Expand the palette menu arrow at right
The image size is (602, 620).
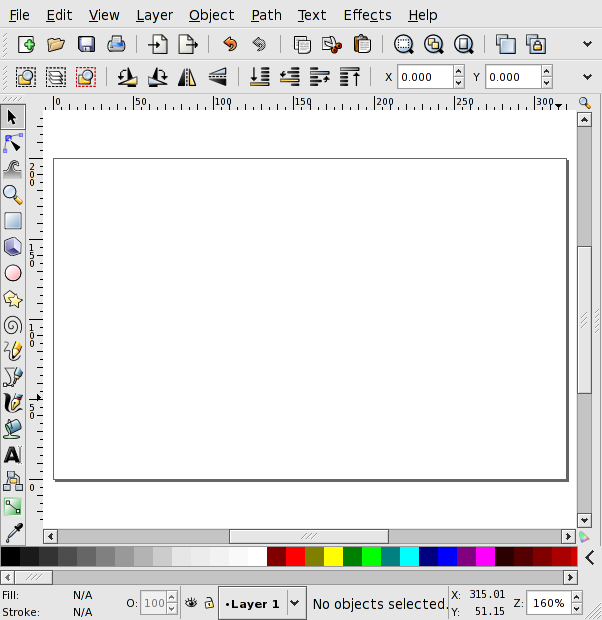pyautogui.click(x=590, y=557)
